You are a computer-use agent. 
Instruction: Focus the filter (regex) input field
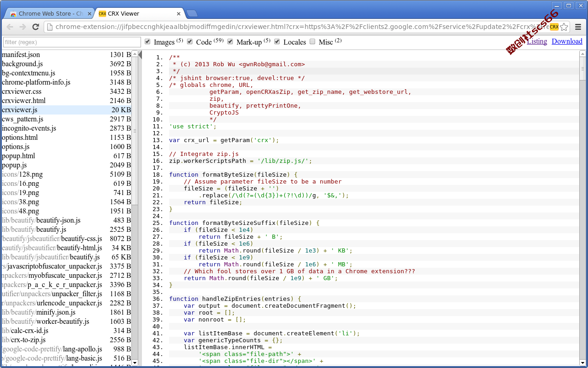click(x=72, y=42)
